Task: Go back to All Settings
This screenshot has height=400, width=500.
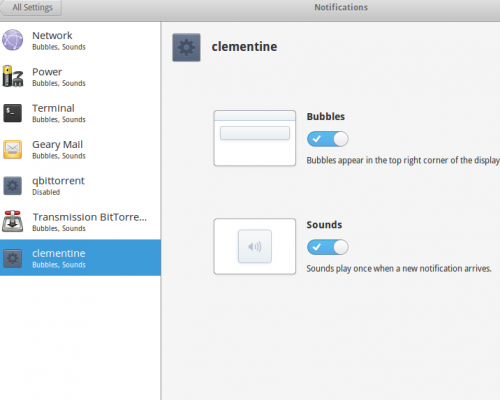Action: pyautogui.click(x=31, y=7)
